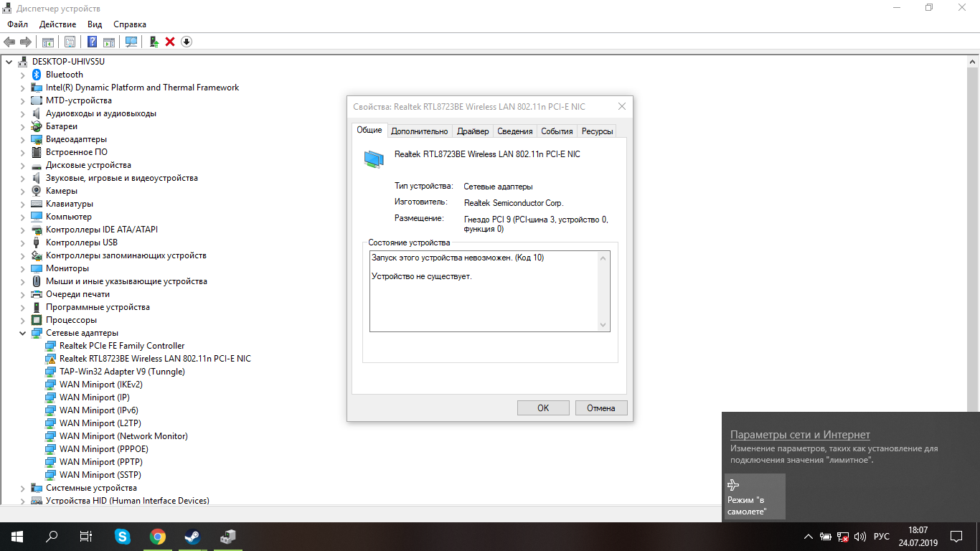Scan for hardware changes via monitor icon
The width and height of the screenshot is (980, 551).
click(x=131, y=42)
